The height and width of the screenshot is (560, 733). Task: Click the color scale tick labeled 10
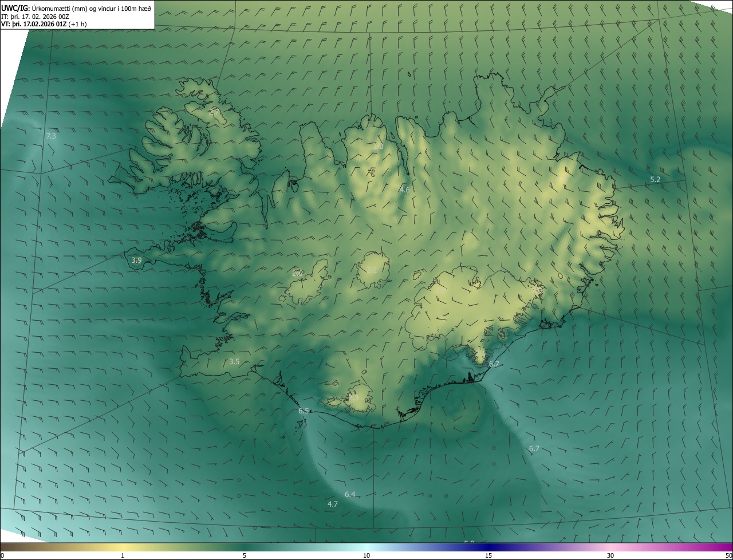point(366,555)
